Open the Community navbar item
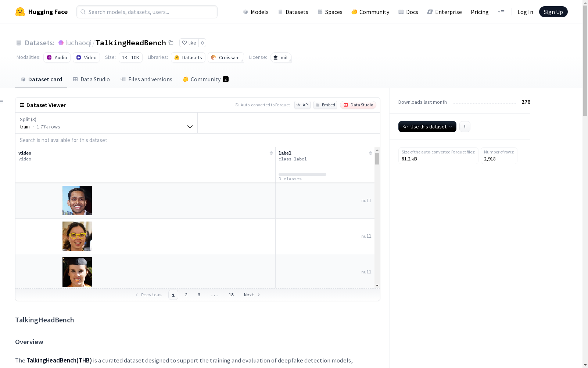Viewport: 588px width, 368px height. coord(370,12)
